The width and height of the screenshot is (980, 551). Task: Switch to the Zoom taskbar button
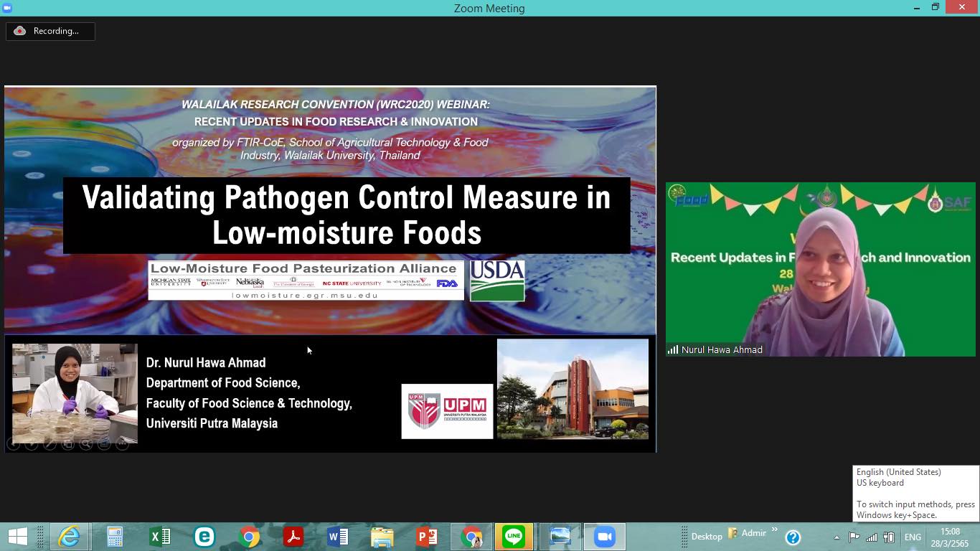604,537
